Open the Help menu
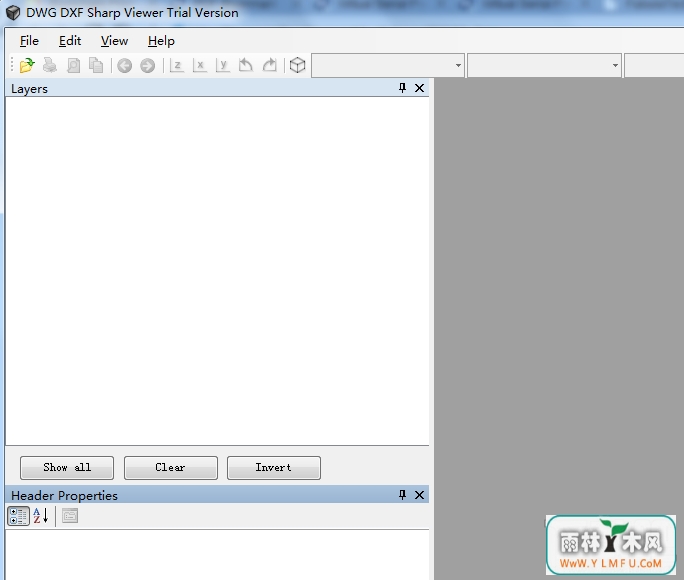 (161, 41)
